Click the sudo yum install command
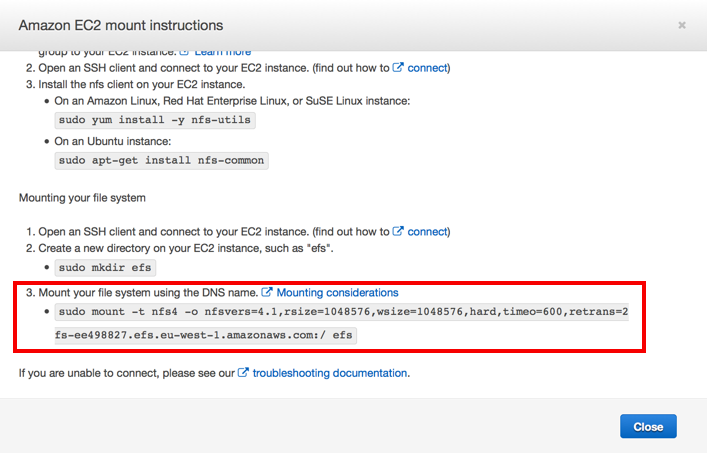Image resolution: width=707 pixels, height=453 pixels. coord(154,120)
